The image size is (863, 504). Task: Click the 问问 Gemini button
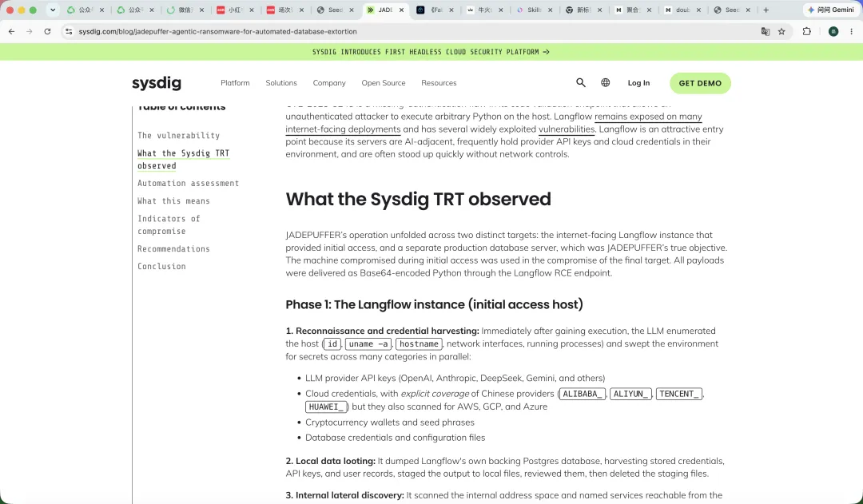click(x=830, y=10)
